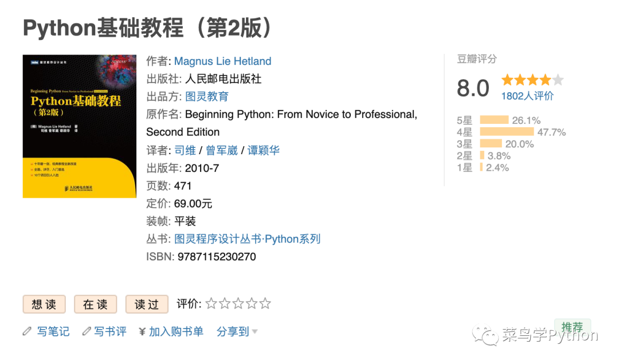Click the 3星 rating bar
This screenshot has height=364, width=619.
point(491,144)
